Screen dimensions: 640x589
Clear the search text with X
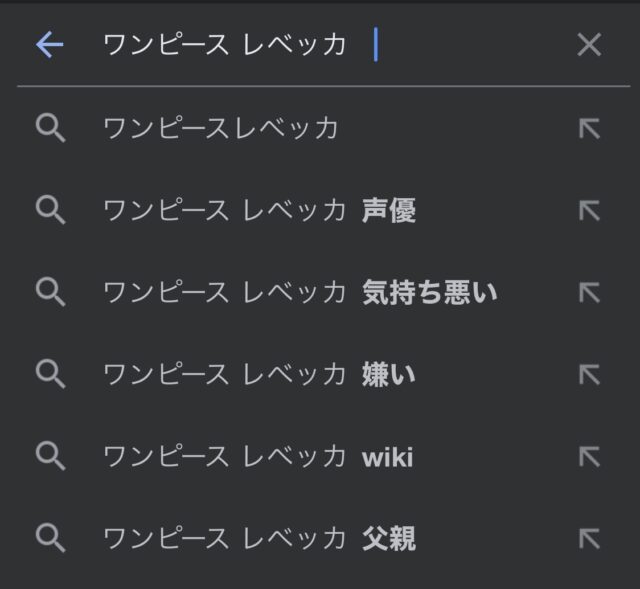(x=589, y=45)
